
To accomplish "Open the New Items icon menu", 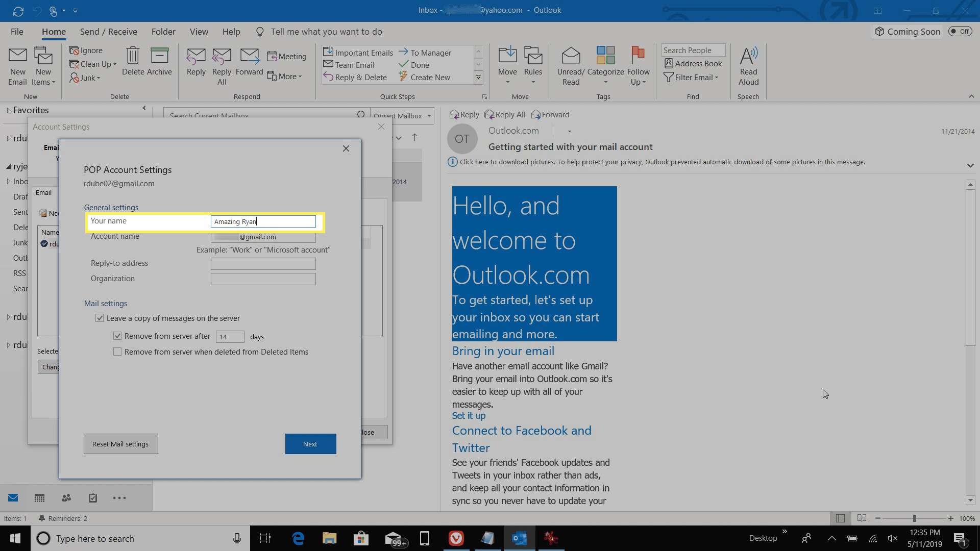I will tap(43, 66).
